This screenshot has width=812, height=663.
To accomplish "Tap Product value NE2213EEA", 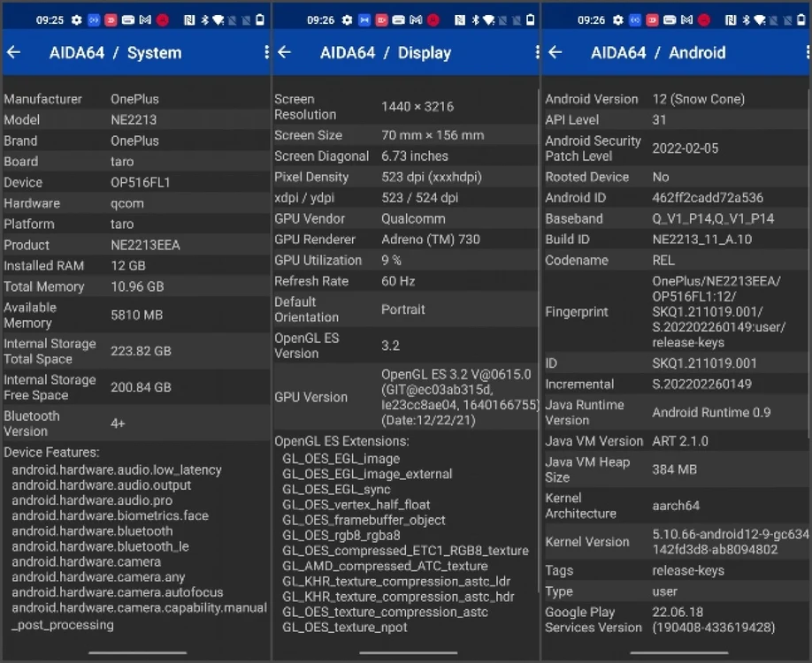I will coord(146,245).
